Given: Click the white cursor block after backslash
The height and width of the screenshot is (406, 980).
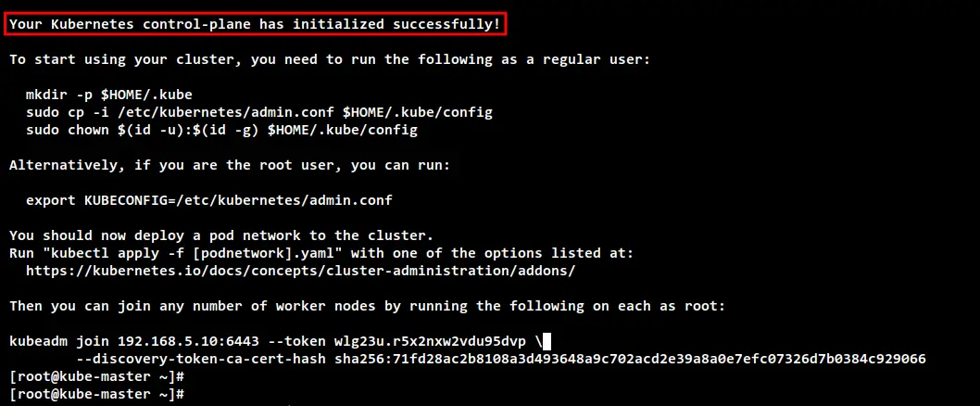Looking at the screenshot, I should (547, 341).
